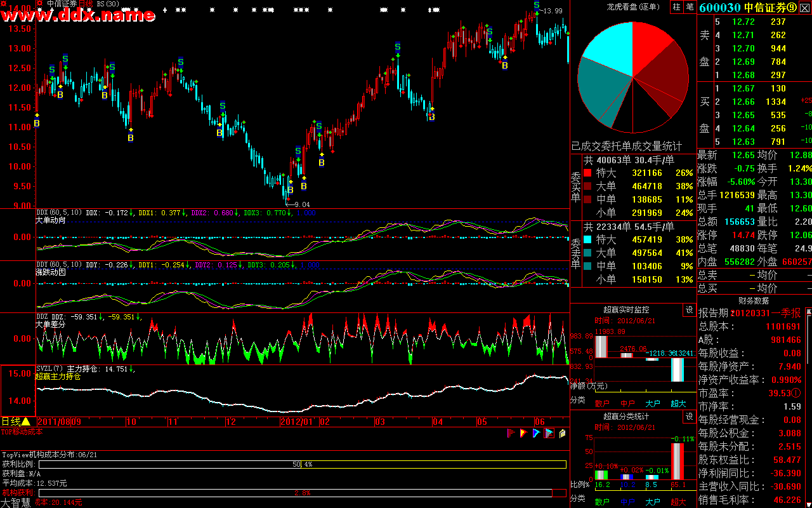The image size is (812, 508).
Task: Click the tall 超大 bar in 超赢分类统计
Action: click(678, 461)
